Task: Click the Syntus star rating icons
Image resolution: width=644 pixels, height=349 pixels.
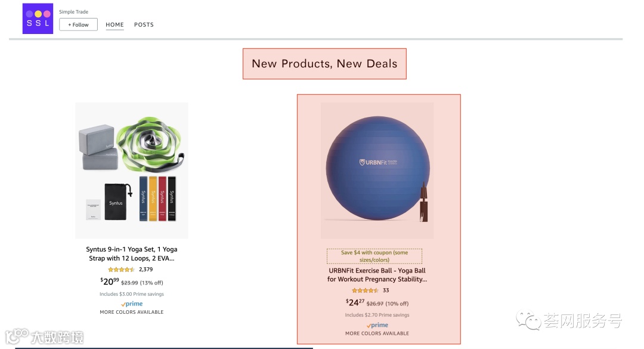Action: click(121, 270)
